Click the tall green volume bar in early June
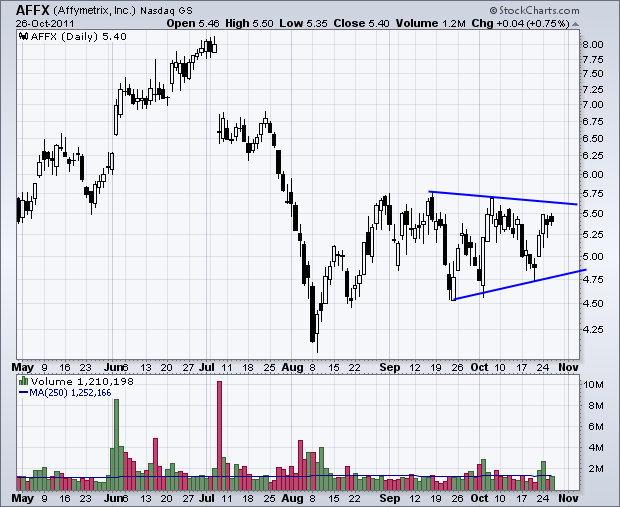The width and height of the screenshot is (620, 507). pyautogui.click(x=116, y=445)
